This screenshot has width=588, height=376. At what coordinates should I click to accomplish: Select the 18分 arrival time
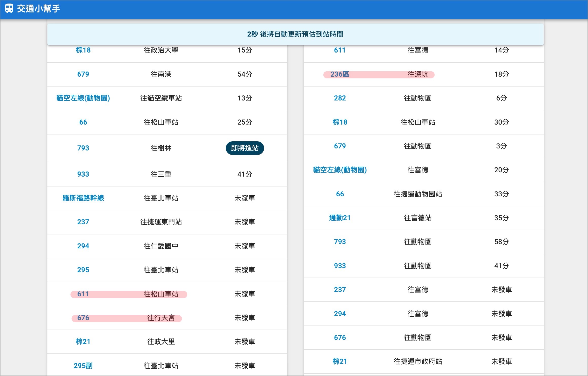[502, 74]
